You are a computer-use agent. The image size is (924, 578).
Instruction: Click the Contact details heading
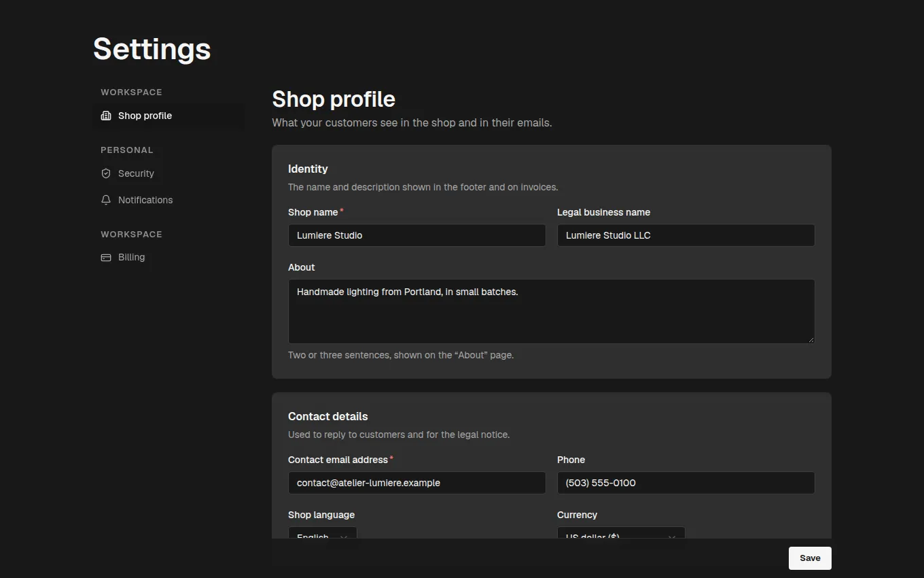(328, 416)
